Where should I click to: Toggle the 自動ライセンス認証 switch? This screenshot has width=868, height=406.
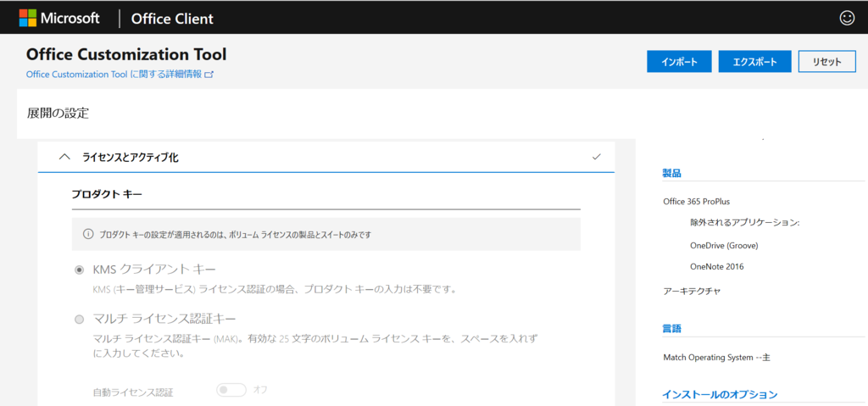tap(231, 391)
